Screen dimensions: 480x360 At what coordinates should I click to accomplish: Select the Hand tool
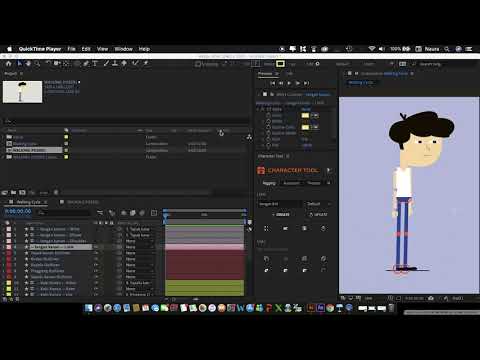28,63
